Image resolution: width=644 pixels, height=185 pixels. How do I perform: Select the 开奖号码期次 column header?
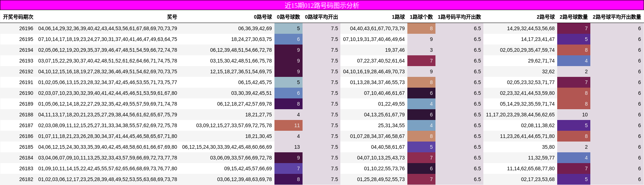click(18, 17)
